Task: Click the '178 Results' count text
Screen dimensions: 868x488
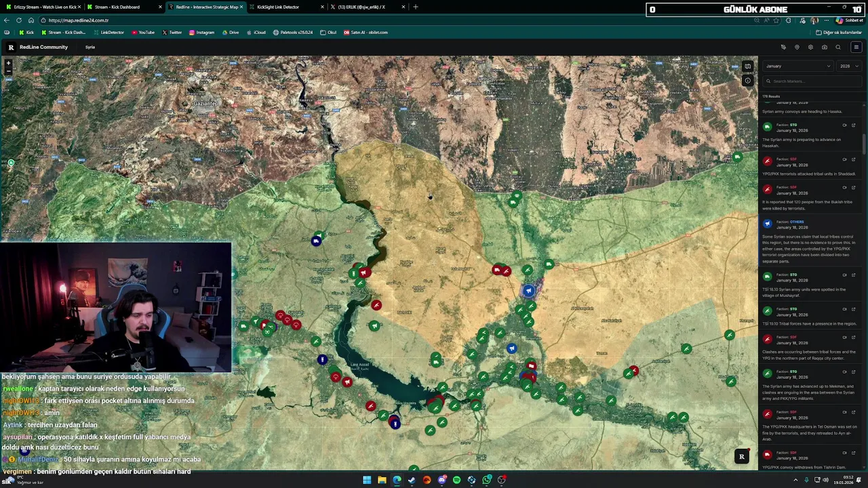Action: (771, 96)
